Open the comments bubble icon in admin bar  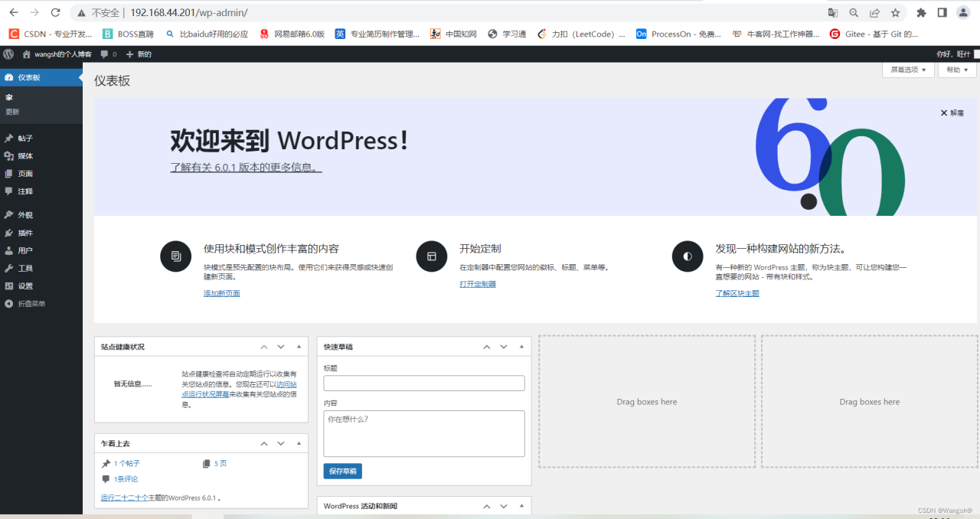[108, 54]
